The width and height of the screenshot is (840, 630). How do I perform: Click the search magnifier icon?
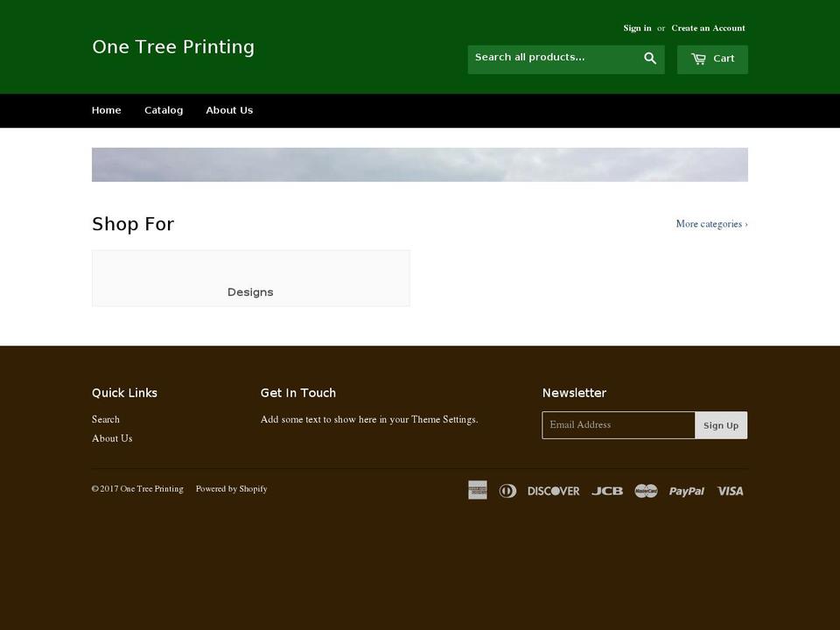pos(650,58)
